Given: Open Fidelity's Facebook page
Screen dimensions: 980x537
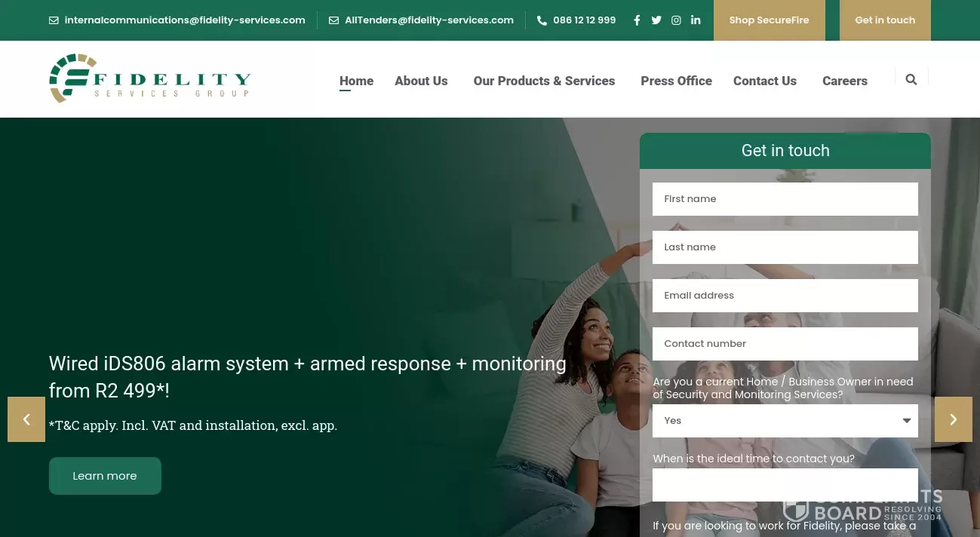Looking at the screenshot, I should point(637,20).
